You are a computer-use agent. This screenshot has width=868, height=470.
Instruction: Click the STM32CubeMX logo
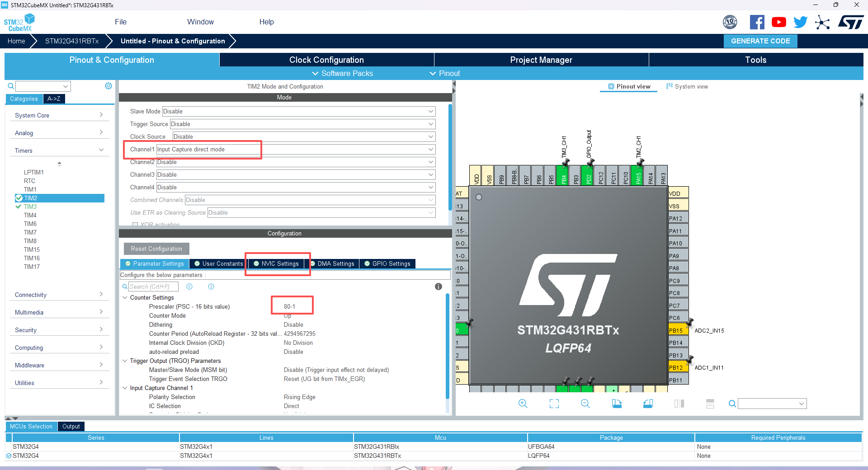coord(19,22)
